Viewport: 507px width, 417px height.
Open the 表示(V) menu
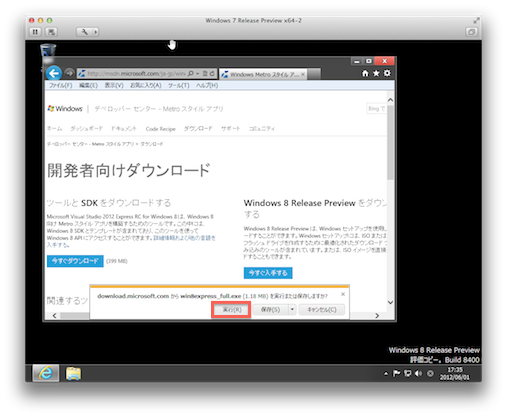point(114,85)
